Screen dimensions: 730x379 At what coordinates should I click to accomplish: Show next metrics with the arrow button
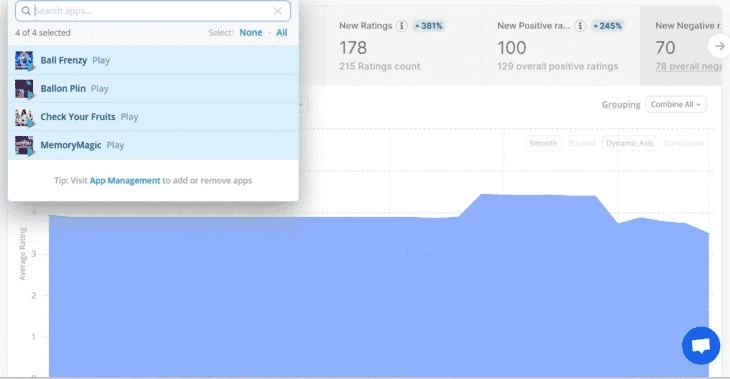(719, 46)
